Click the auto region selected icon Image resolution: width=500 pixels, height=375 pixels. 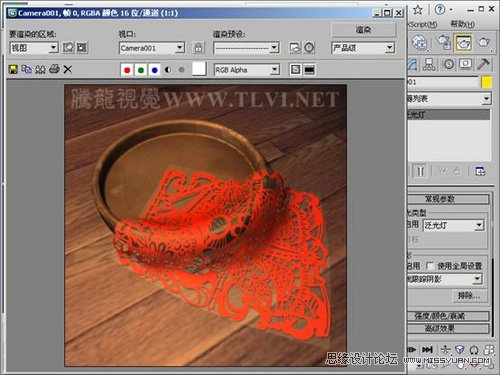tap(82, 48)
